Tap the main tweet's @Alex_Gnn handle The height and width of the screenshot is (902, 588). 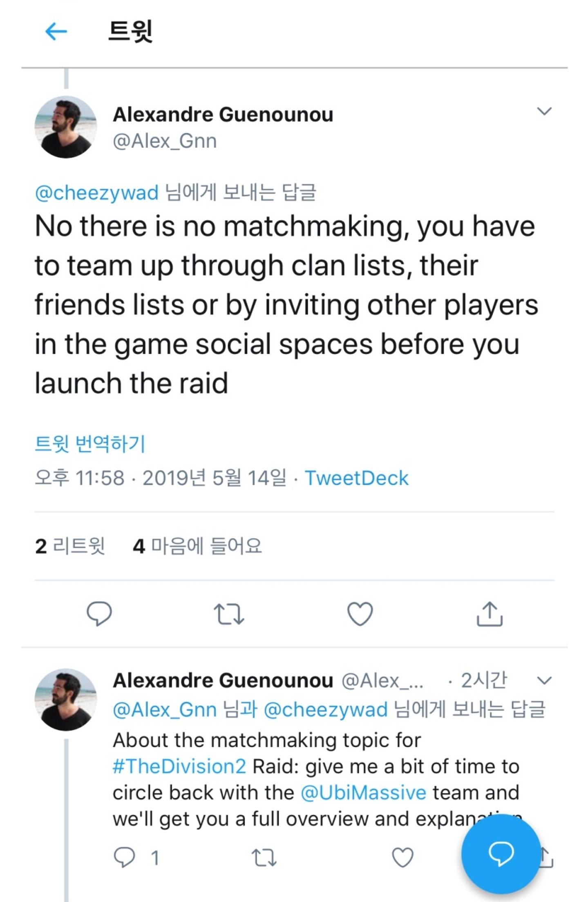pos(165,141)
